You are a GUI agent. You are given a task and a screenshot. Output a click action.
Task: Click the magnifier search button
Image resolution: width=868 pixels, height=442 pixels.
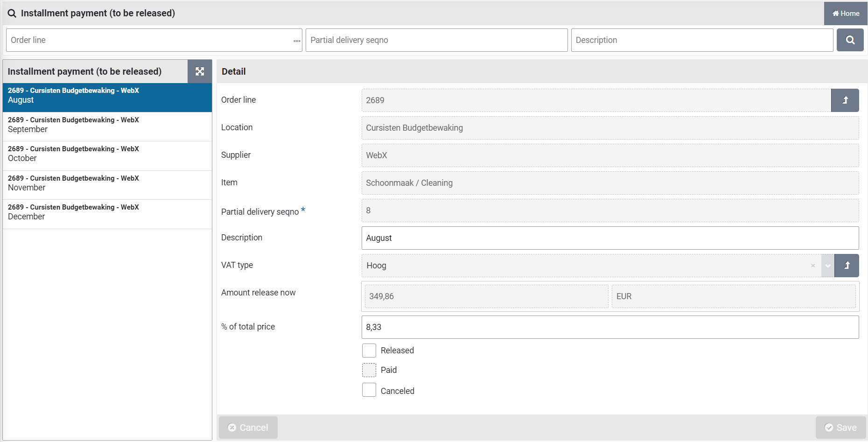(850, 40)
